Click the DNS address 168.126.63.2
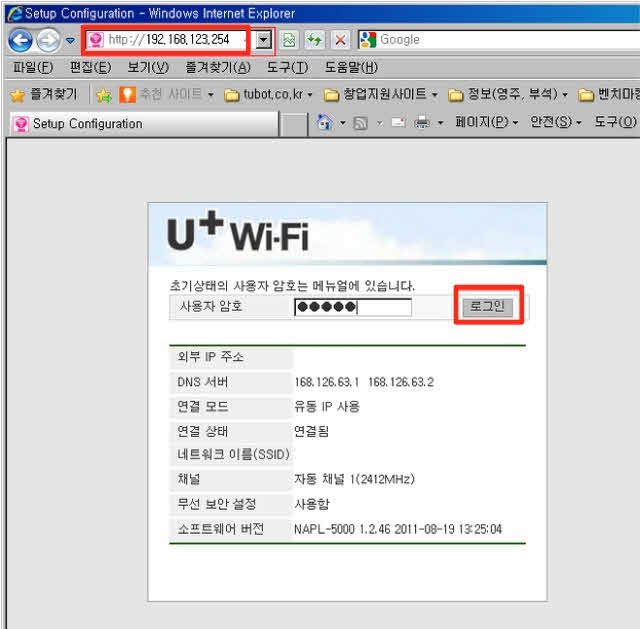 pos(401,382)
